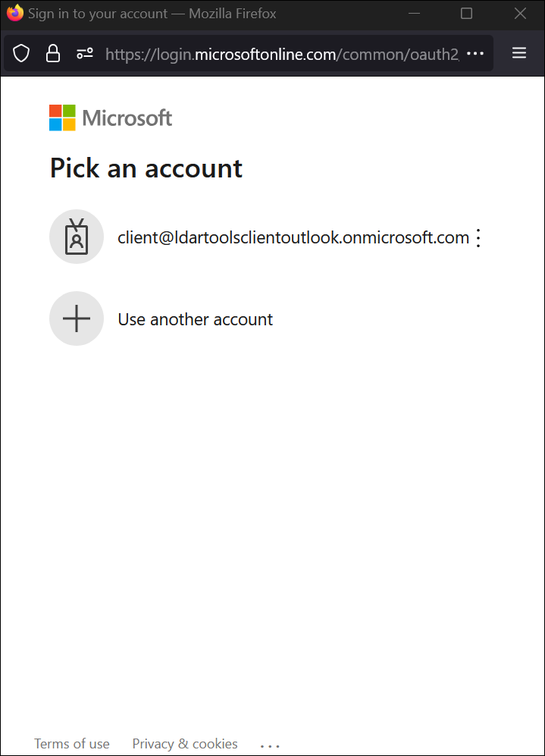Open the account's vertical three-dot options menu
Viewport: 545px width, 756px height.
478,238
